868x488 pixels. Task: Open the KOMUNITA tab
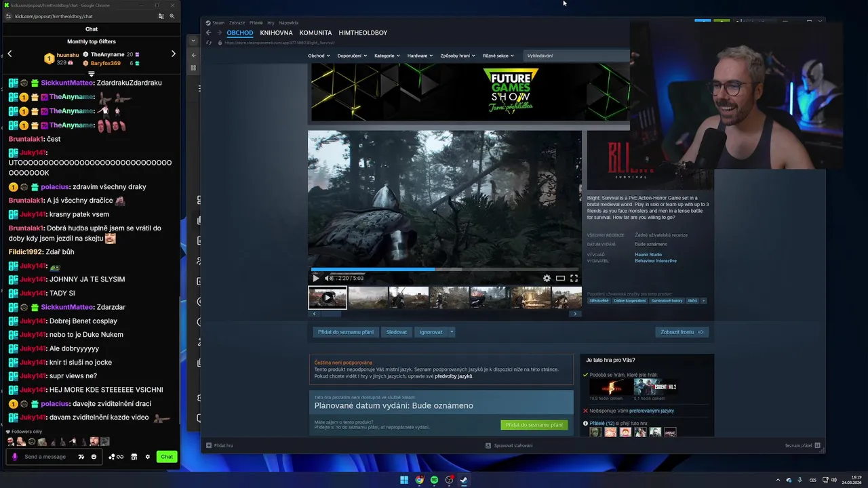pyautogui.click(x=315, y=33)
